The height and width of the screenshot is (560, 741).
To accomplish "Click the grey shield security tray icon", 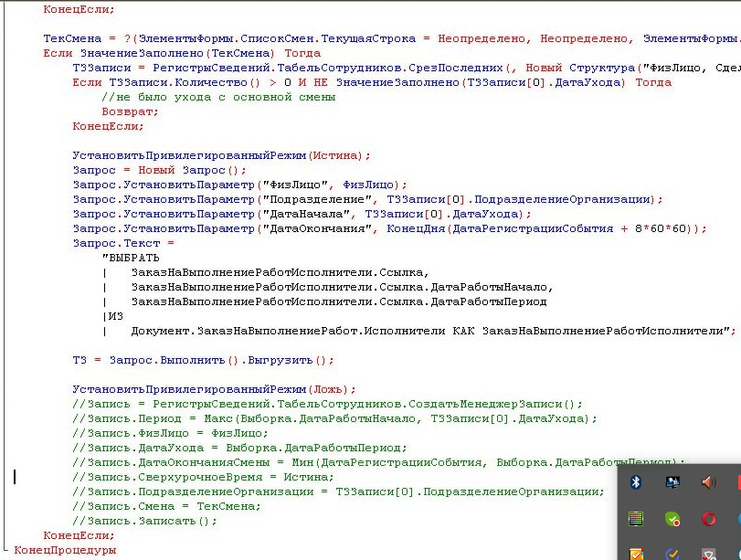I will (708, 553).
